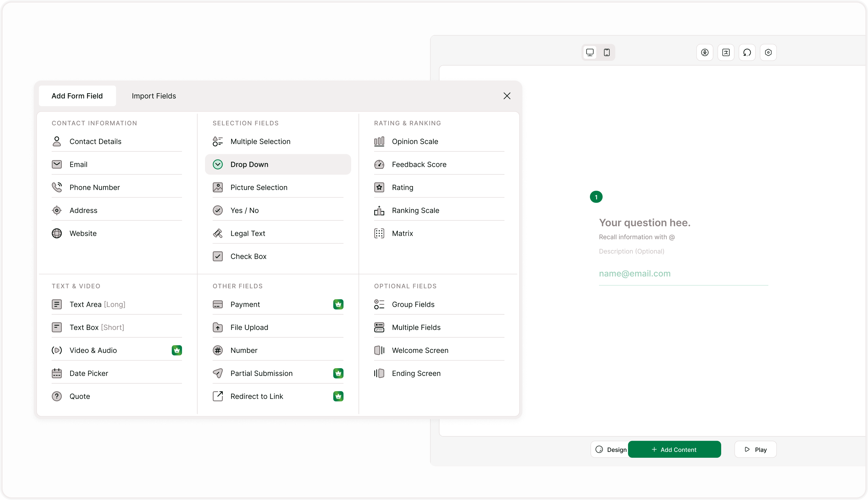Screen dimensions: 868x500
Task: Add a File Upload field icon
Action: coord(218,327)
